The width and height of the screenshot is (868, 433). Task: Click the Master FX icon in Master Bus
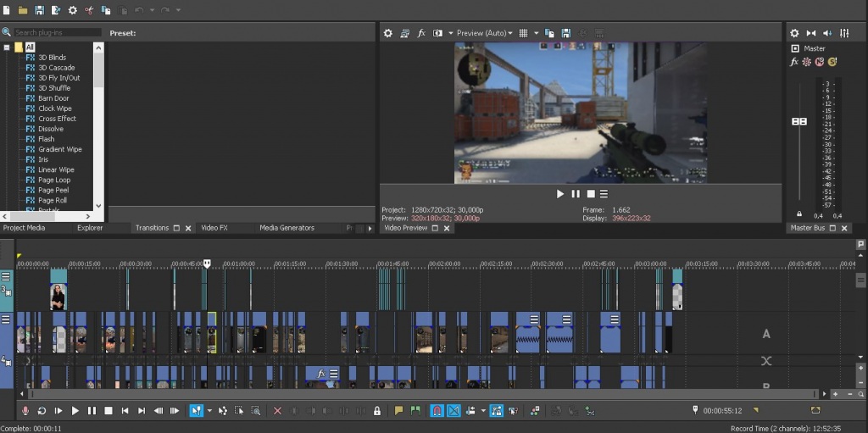point(794,62)
